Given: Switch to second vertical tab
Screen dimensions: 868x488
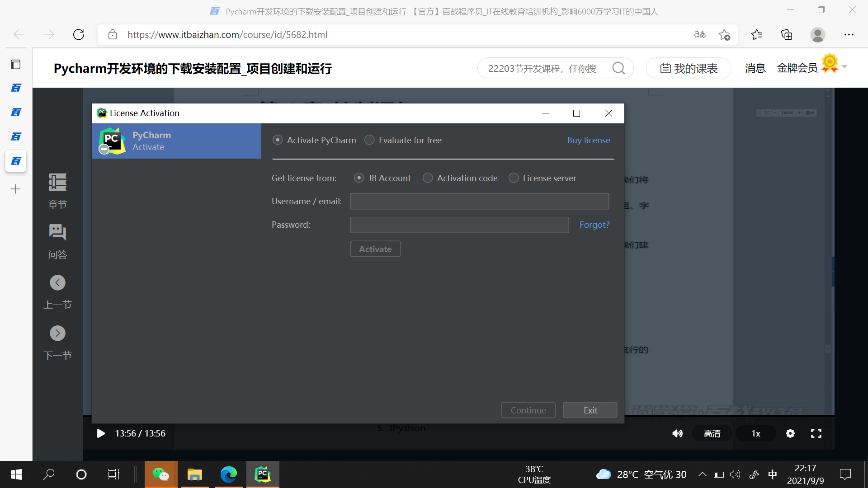Looking at the screenshot, I should [16, 112].
